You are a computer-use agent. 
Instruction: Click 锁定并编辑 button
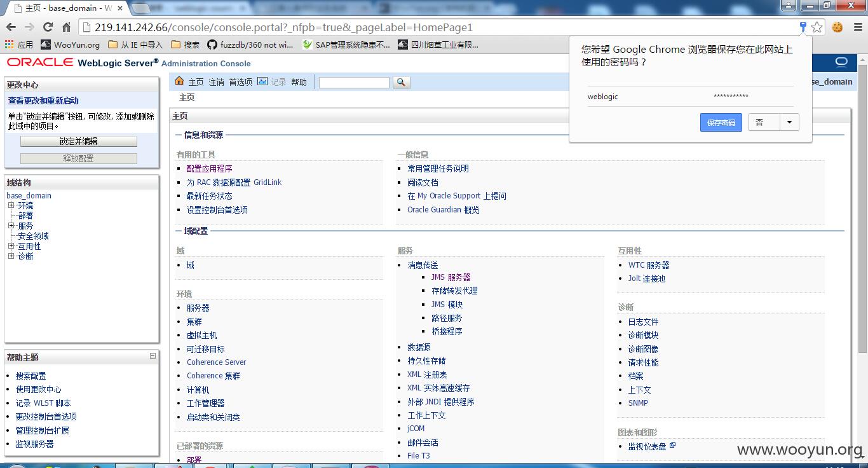pyautogui.click(x=79, y=141)
